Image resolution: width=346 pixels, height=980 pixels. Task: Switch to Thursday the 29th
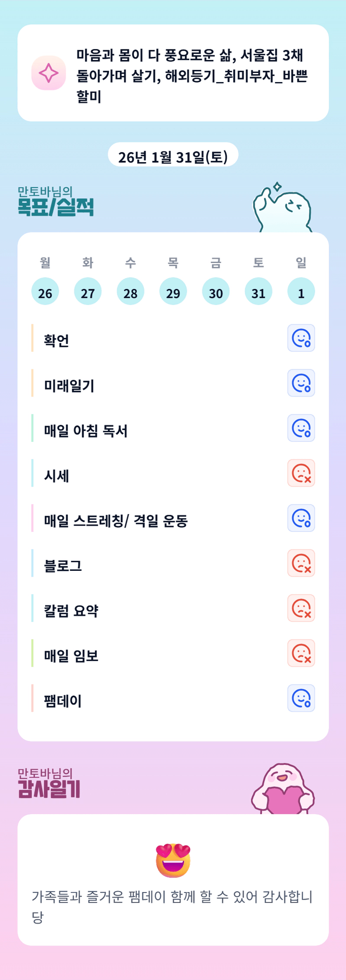click(x=173, y=291)
